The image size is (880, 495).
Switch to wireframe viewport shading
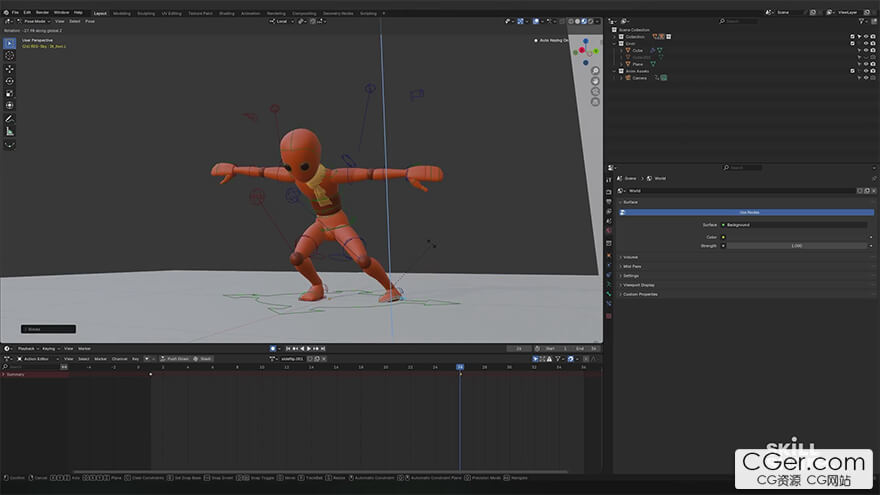571,21
